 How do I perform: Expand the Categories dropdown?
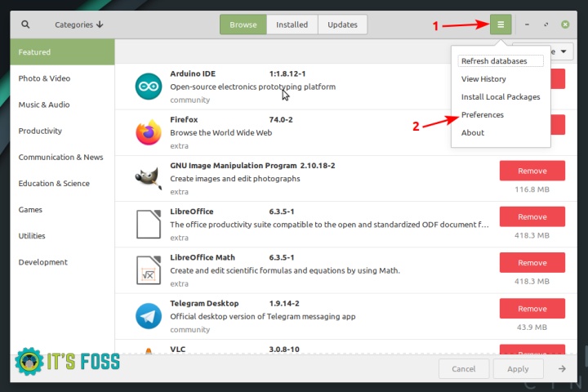[78, 24]
